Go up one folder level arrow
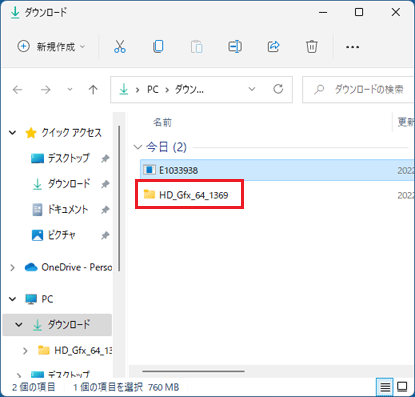Viewport: 415px width, 397px height. pyautogui.click(x=93, y=89)
